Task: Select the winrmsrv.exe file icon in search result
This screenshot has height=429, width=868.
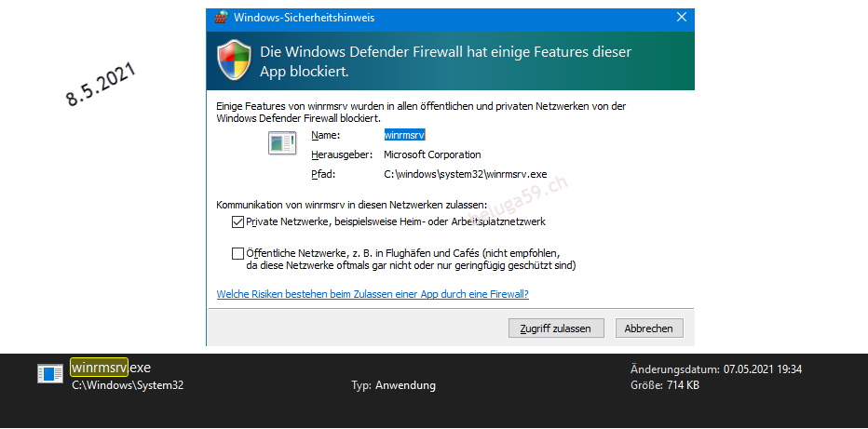Action: click(50, 374)
